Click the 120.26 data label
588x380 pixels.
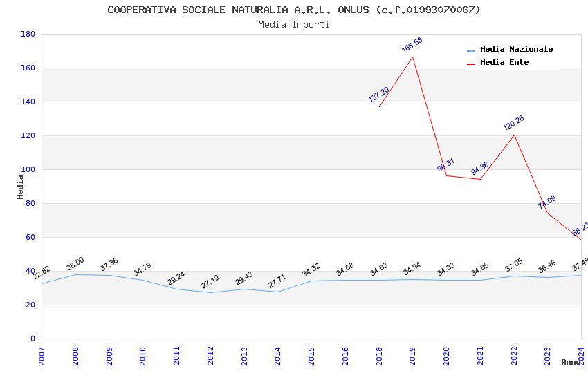coord(513,123)
